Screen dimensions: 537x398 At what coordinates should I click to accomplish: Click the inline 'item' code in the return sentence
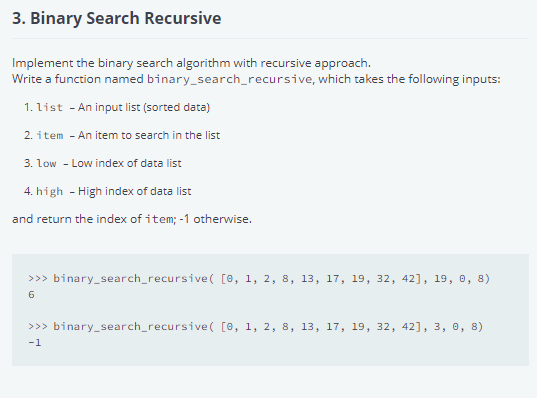click(159, 219)
